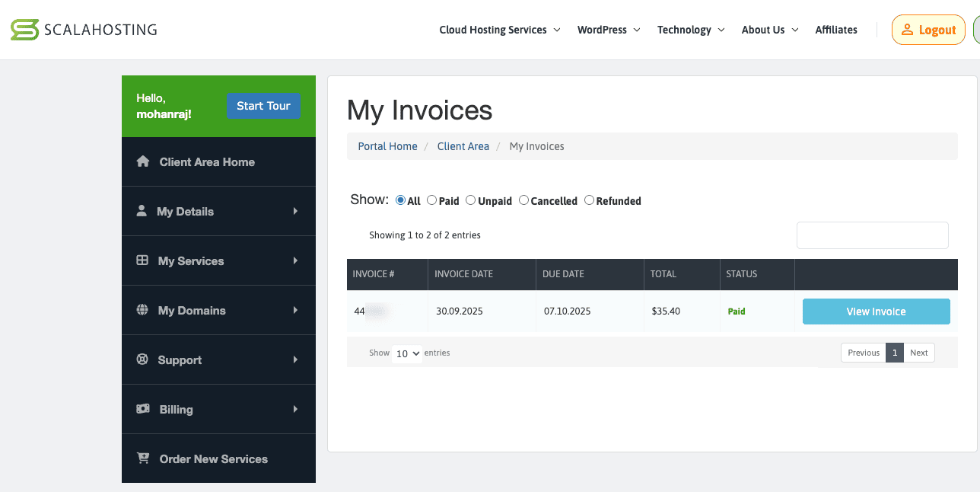Click the globe icon beside My Domains
This screenshot has height=492, width=980.
142,310
